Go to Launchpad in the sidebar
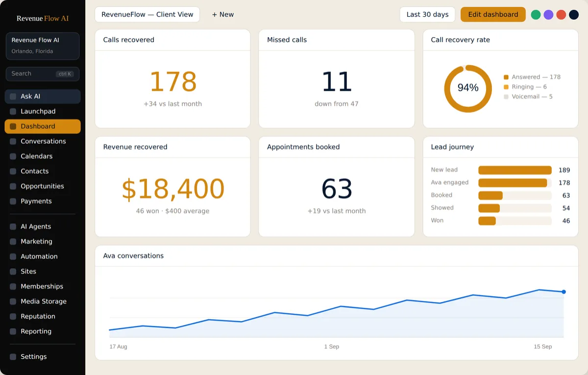 (43, 111)
